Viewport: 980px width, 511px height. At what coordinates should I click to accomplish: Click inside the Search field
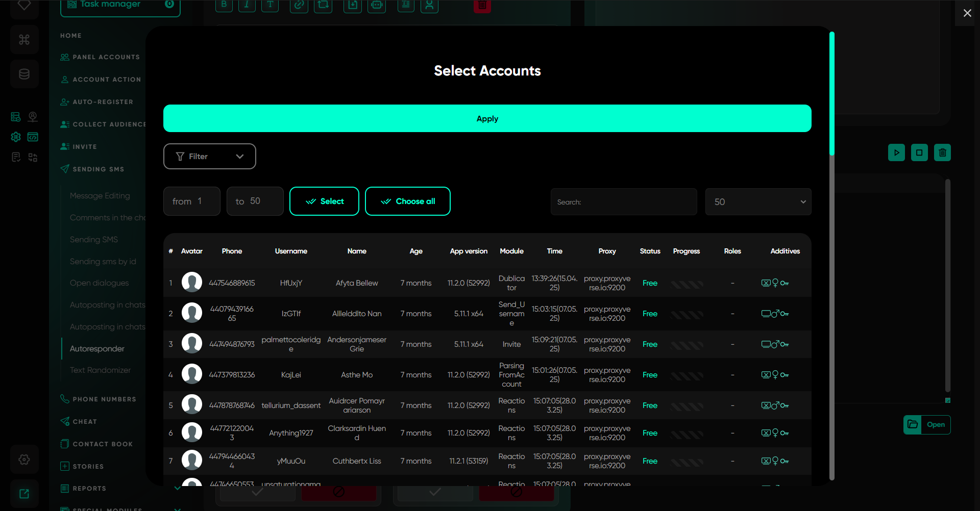click(x=623, y=202)
